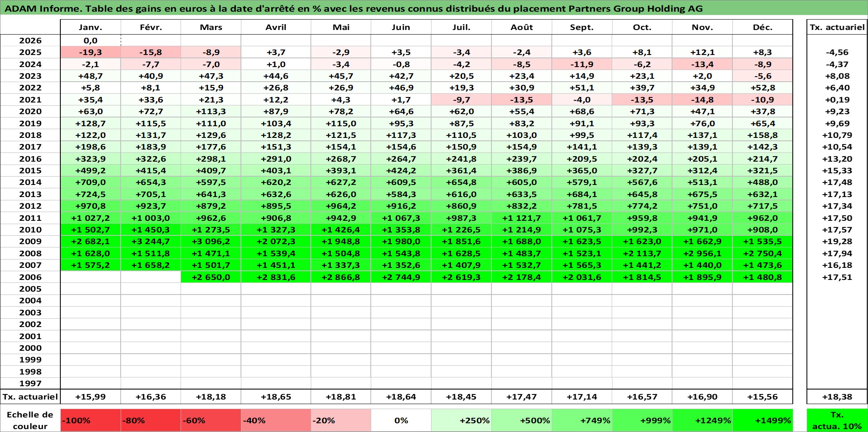Select the +3 244,7 cell in 2009
The height and width of the screenshot is (432, 868).
[151, 241]
